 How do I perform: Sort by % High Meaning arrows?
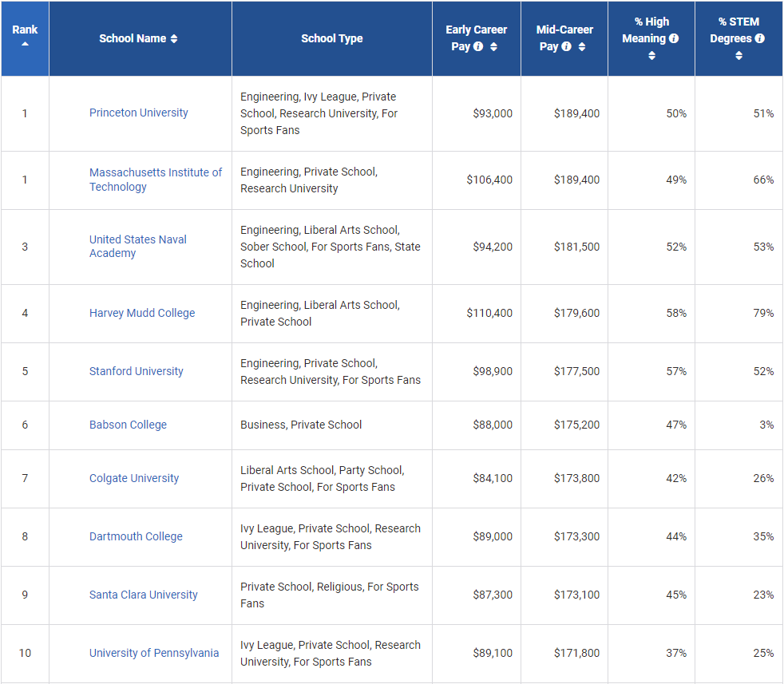coord(651,55)
